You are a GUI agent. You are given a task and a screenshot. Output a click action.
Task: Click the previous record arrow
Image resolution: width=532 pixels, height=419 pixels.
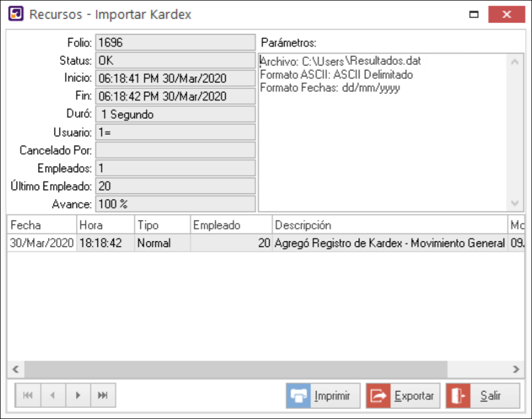(x=53, y=395)
